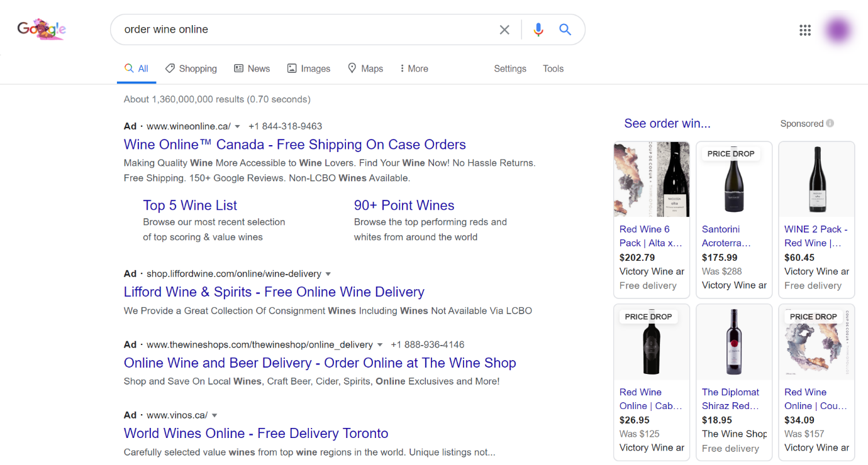The width and height of the screenshot is (868, 465).
Task: Click the Red Wine 6 Pack title
Action: pyautogui.click(x=651, y=236)
